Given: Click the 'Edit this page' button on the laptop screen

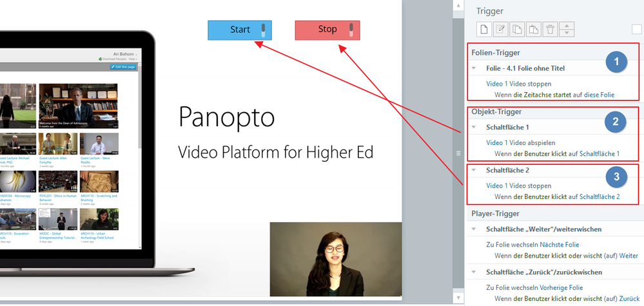Looking at the screenshot, I should (123, 67).
